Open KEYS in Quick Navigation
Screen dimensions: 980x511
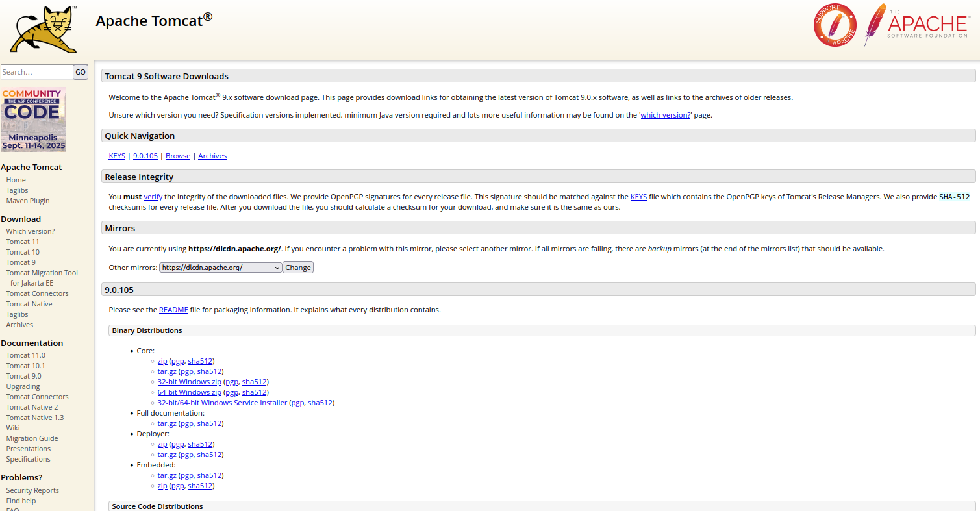pyautogui.click(x=117, y=156)
